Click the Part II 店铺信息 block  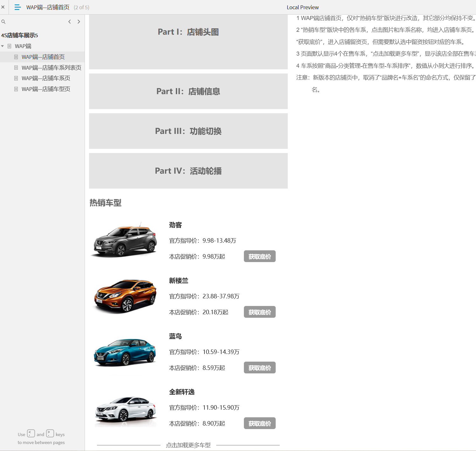188,91
